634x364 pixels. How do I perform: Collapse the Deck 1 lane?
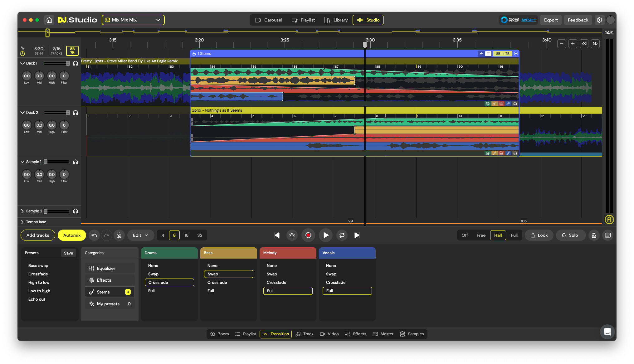tap(22, 63)
